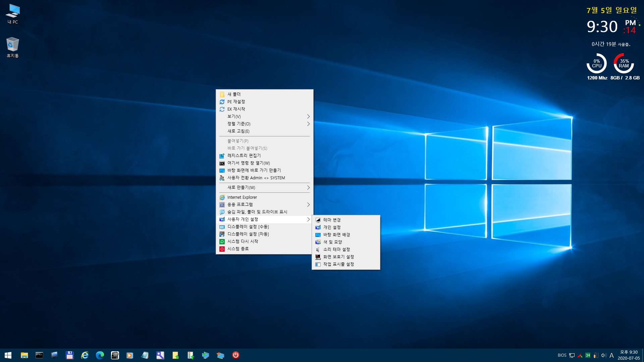Open the media player taskbar icon
This screenshot has width=644, height=362.
pos(130,355)
